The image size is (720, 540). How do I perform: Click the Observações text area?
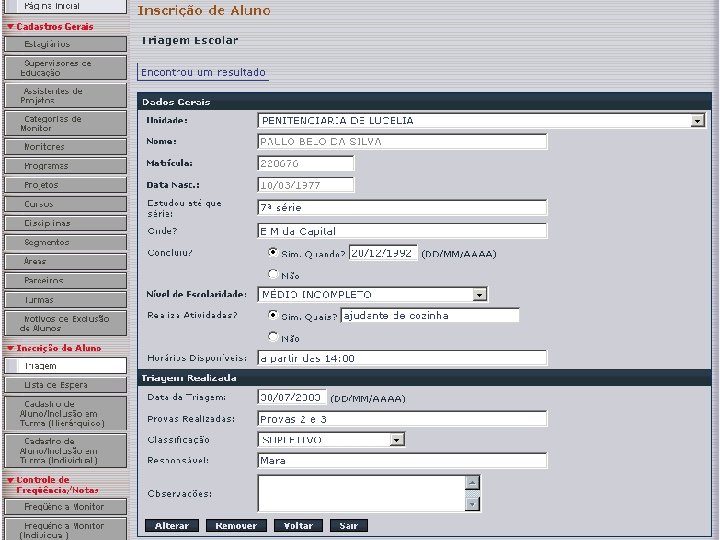pyautogui.click(x=362, y=494)
